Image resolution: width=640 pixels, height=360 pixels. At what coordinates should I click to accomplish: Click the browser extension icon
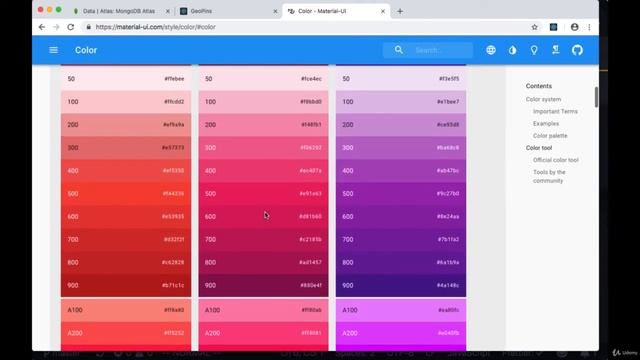pos(553,27)
